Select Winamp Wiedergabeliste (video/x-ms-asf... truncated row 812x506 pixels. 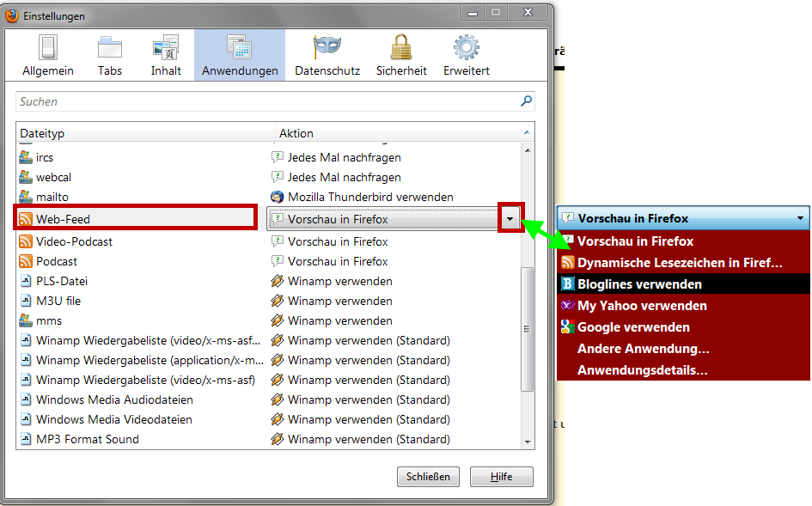148,340
